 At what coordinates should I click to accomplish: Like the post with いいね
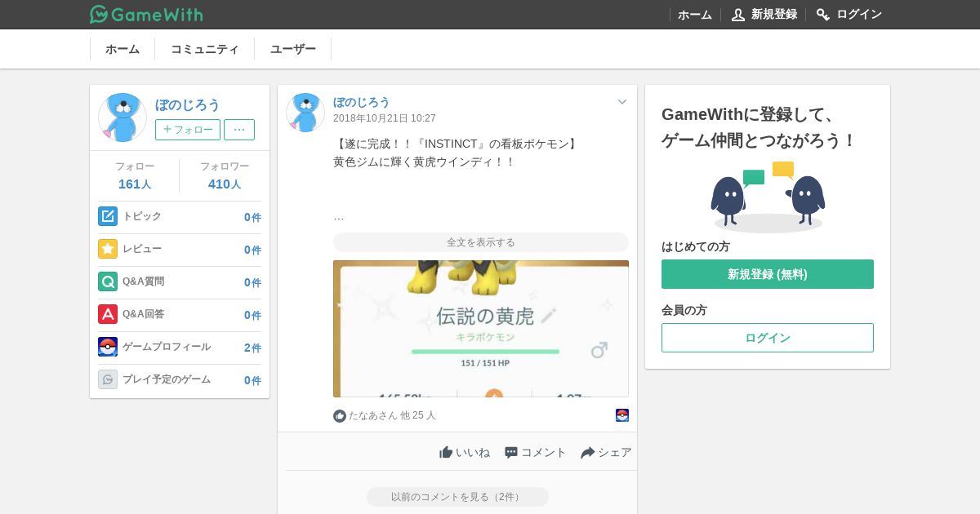coord(465,452)
